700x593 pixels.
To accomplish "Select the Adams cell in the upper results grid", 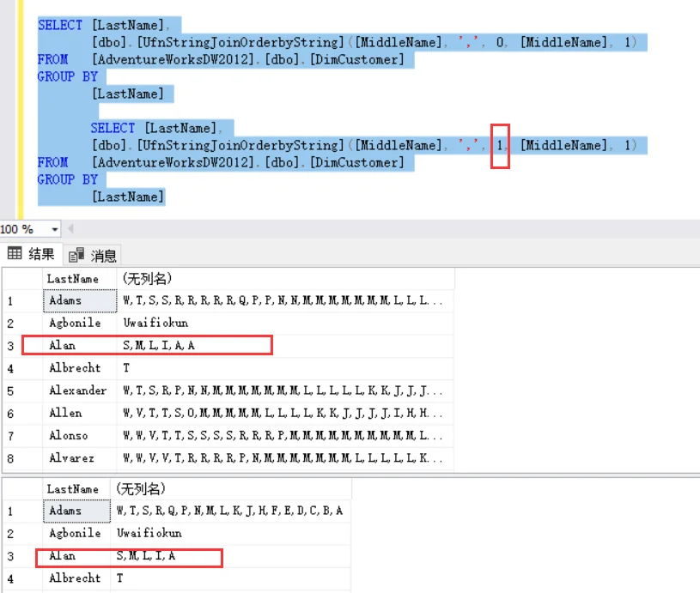I will tap(80, 300).
